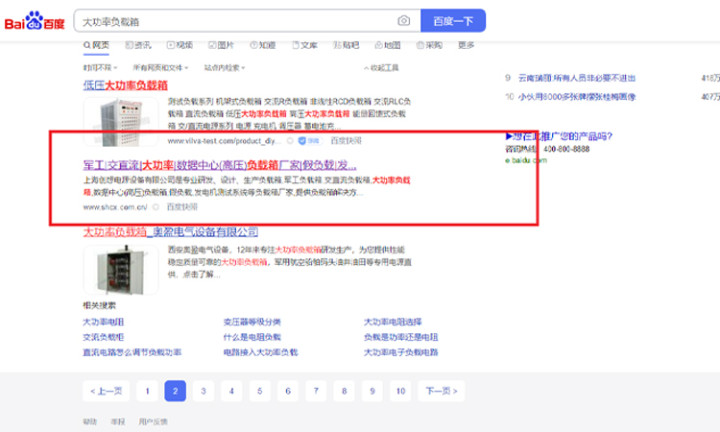Open the 文库 tab
This screenshot has width=720, height=432.
click(304, 45)
